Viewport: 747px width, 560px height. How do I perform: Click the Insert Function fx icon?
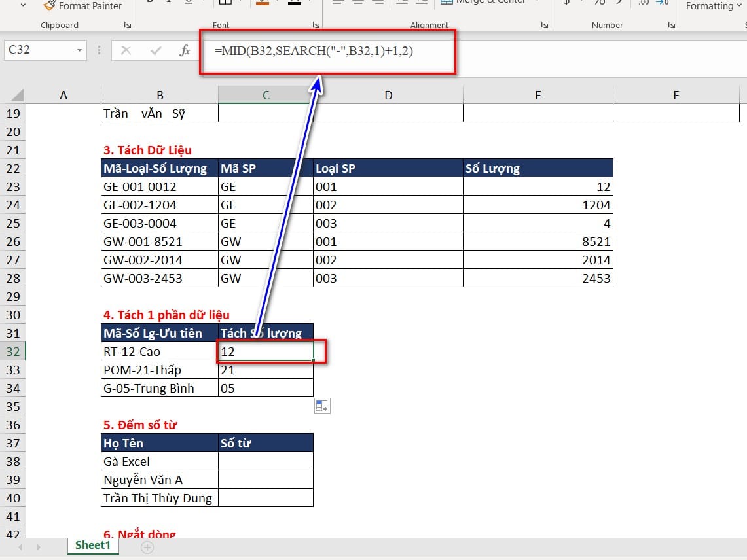click(x=185, y=50)
